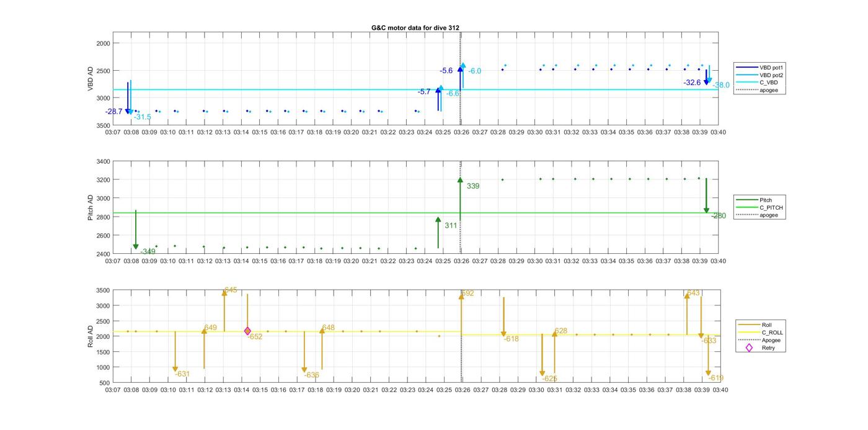Select the "VBD pot2" legend entry
The width and height of the screenshot is (868, 430).
pos(759,74)
